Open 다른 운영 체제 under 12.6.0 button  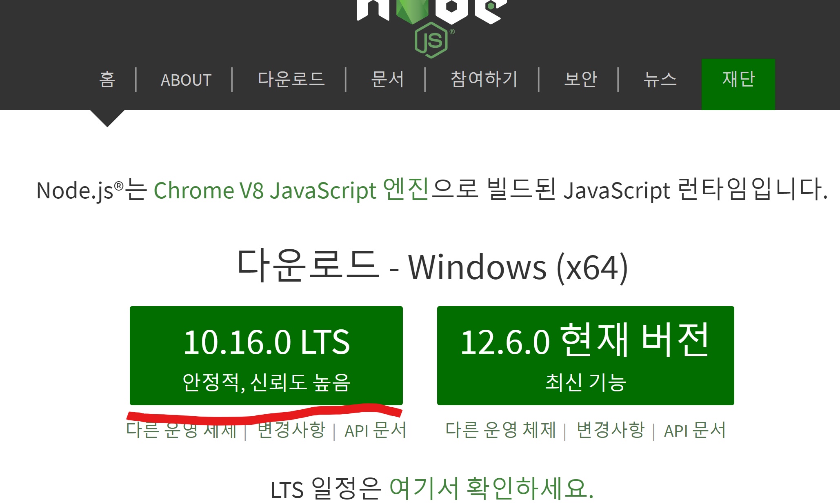[x=500, y=430]
